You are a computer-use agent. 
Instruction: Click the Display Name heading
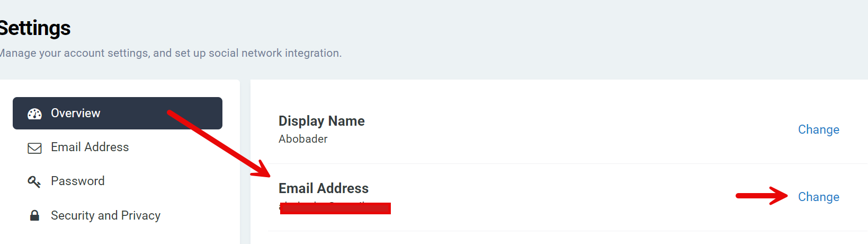coord(321,121)
